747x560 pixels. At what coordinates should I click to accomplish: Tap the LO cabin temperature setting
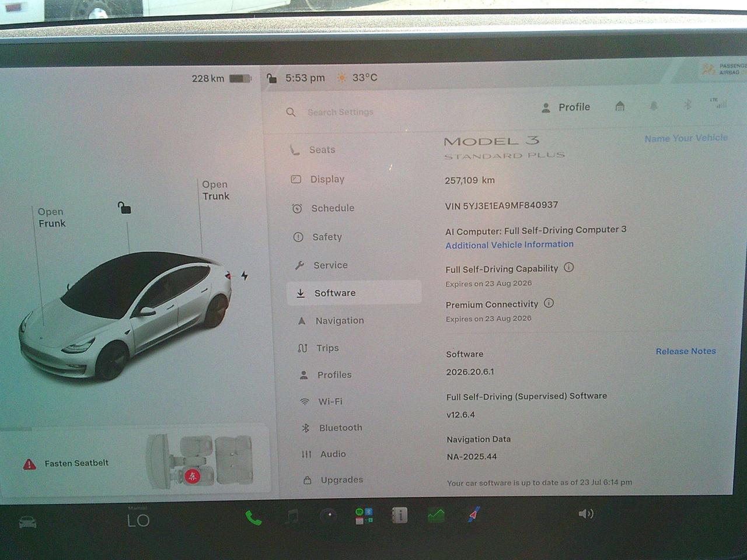(138, 520)
